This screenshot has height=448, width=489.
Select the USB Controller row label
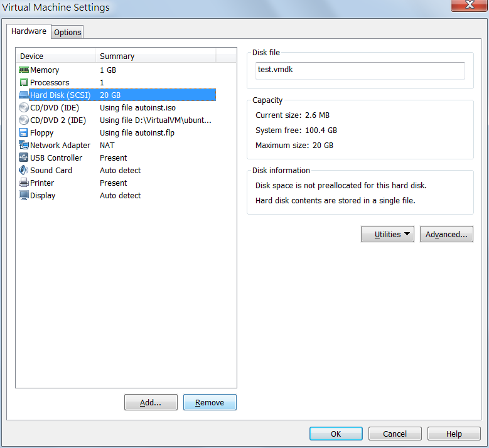(56, 157)
